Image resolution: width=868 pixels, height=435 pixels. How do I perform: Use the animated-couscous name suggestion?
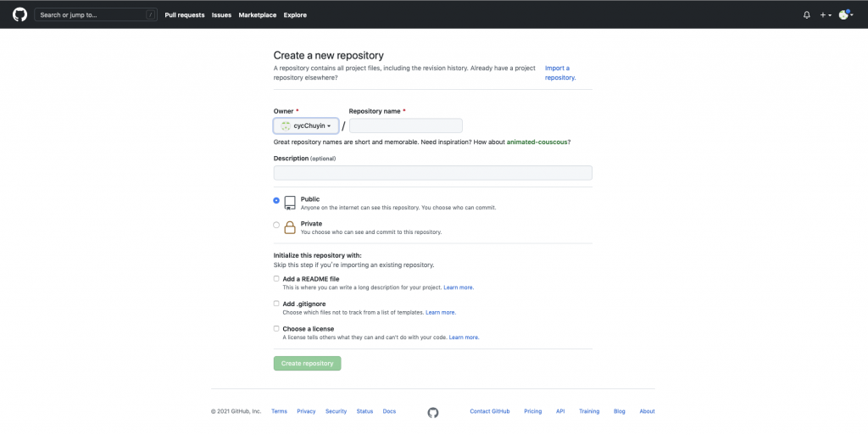(x=537, y=142)
